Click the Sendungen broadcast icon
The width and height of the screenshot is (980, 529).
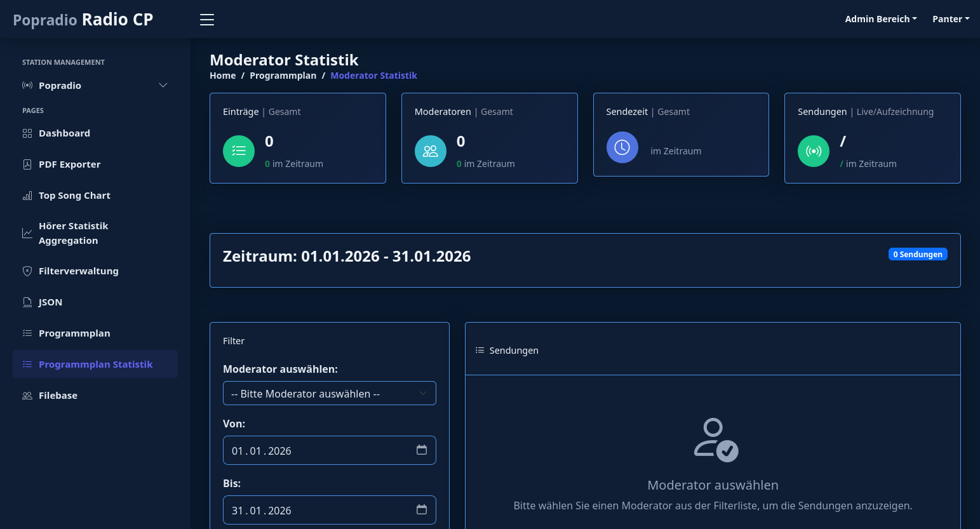[814, 151]
